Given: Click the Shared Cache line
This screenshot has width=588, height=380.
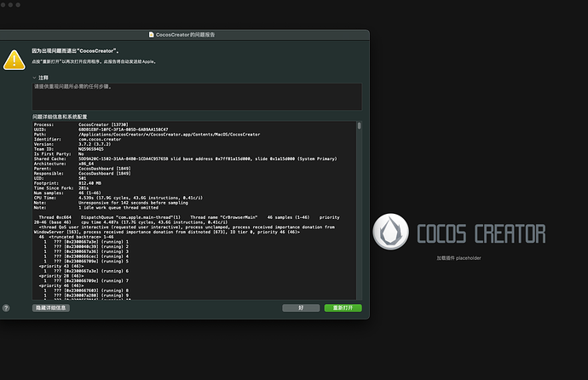Looking at the screenshot, I should (185, 158).
